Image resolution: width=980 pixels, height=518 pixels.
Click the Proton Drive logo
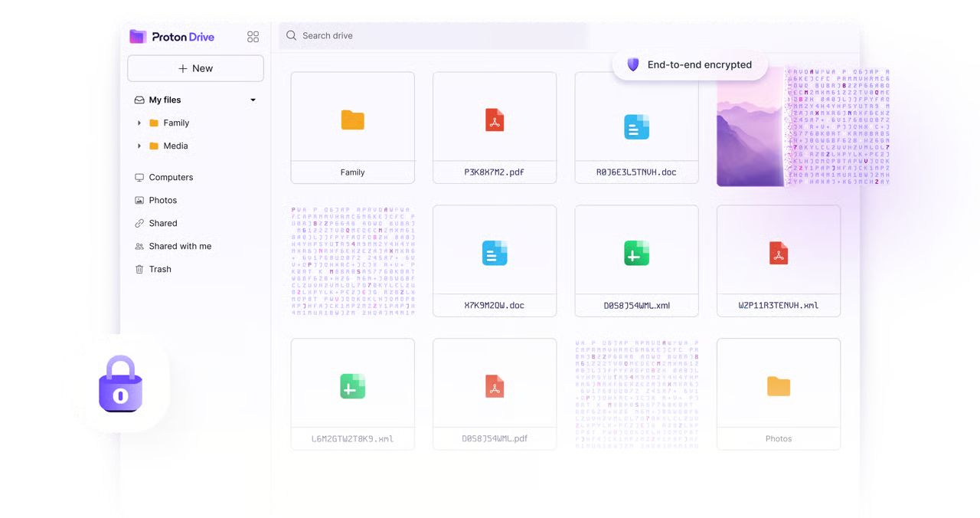tap(171, 36)
